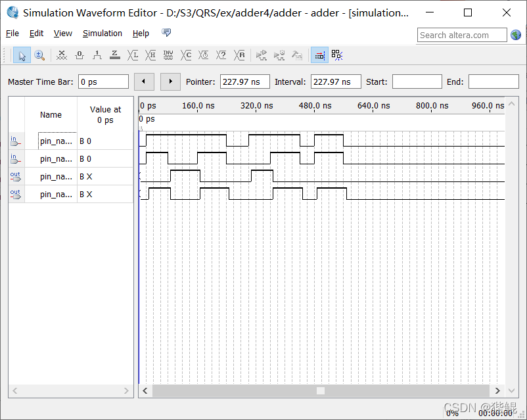Click first output's B X value
This screenshot has height=420, width=527.
[x=85, y=177]
